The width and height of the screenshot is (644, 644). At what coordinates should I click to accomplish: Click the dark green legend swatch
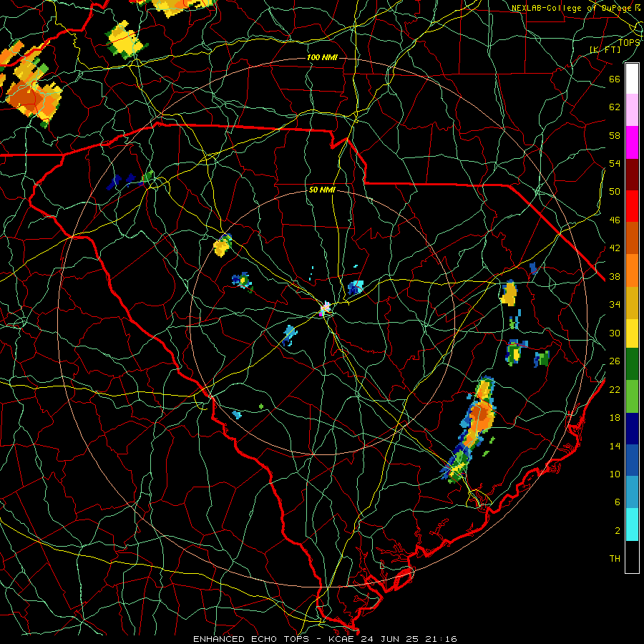pos(632,364)
